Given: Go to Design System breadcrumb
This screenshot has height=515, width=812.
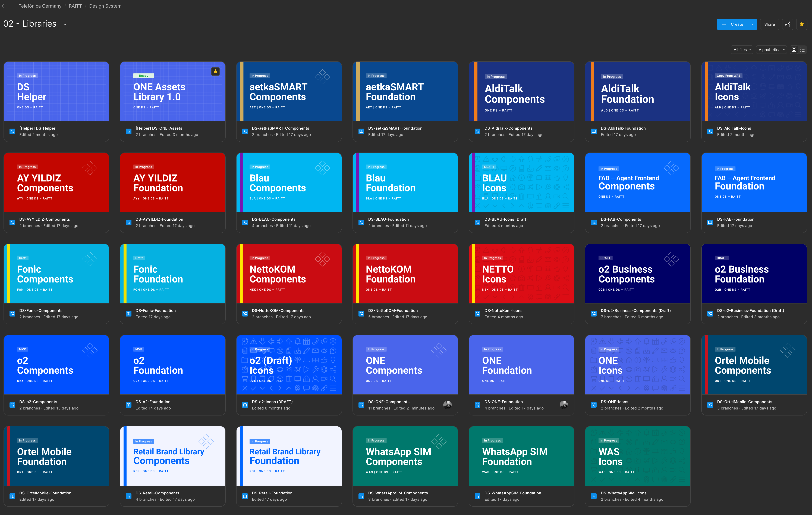Looking at the screenshot, I should [105, 6].
